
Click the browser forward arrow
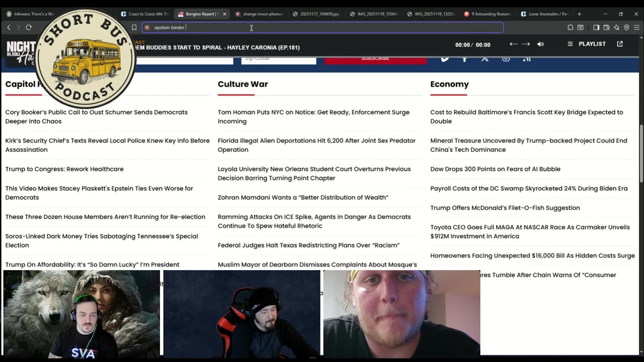[x=18, y=28]
